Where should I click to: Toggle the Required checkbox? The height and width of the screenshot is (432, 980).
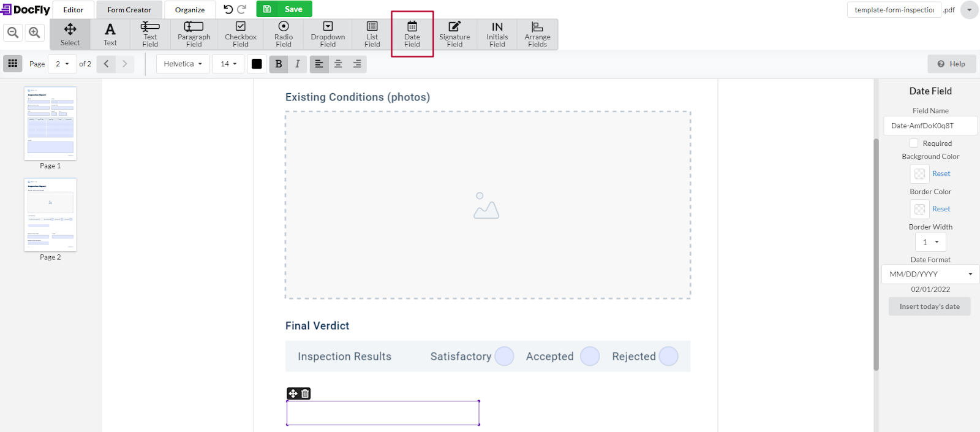pos(914,143)
